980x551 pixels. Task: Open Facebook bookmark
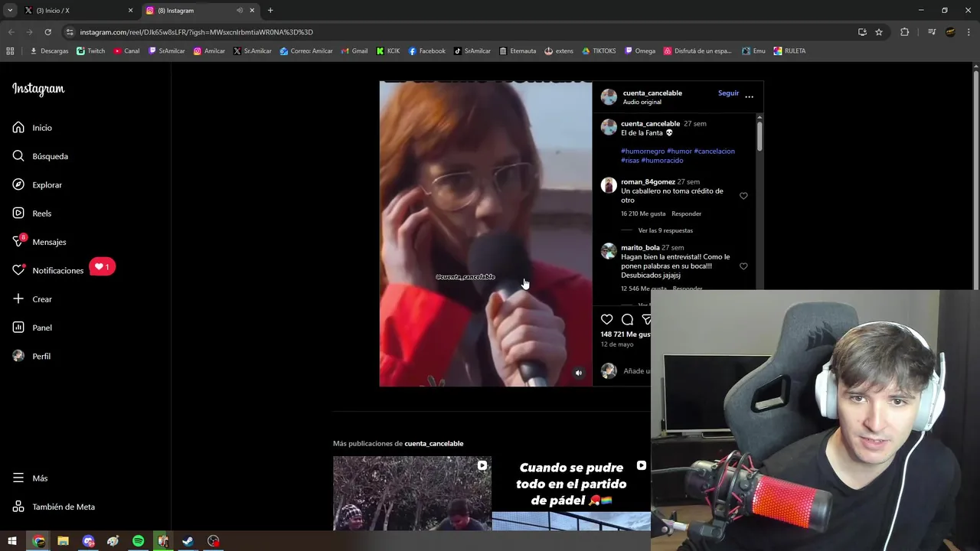click(426, 51)
